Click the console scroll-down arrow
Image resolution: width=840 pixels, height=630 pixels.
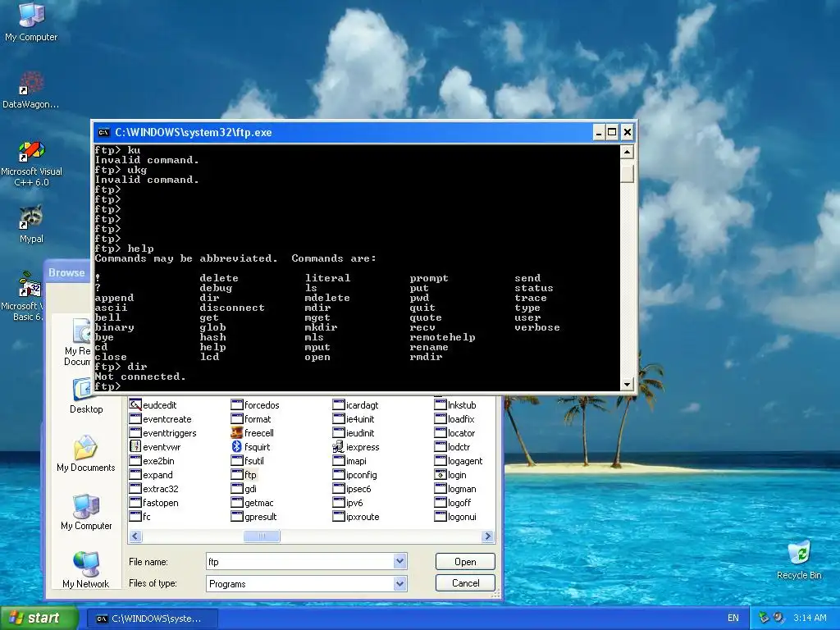(628, 384)
